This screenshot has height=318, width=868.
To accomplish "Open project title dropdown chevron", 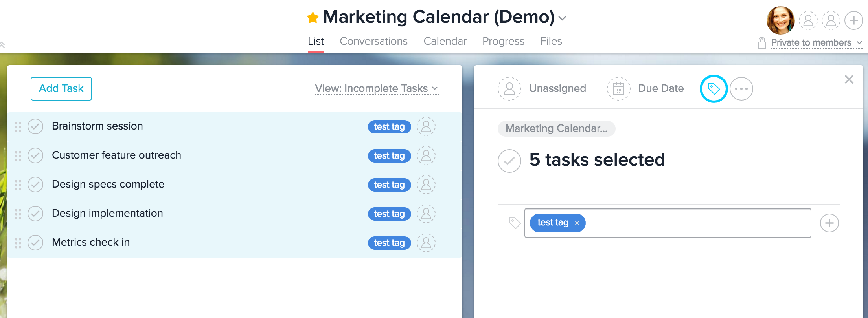I will pyautogui.click(x=563, y=18).
